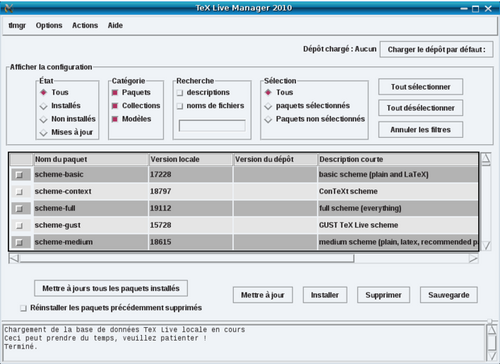Open the Options menu

[49, 26]
